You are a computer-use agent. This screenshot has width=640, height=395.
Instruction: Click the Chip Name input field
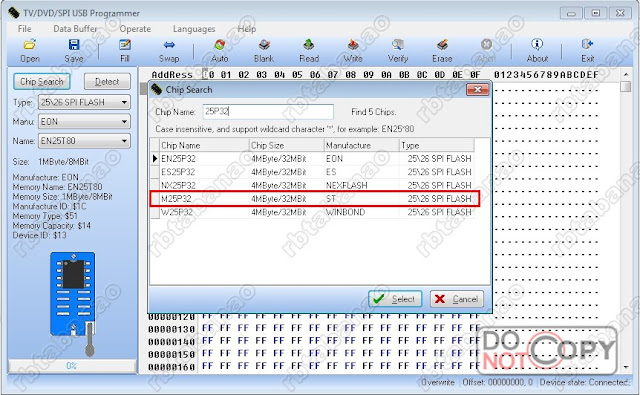[268, 111]
